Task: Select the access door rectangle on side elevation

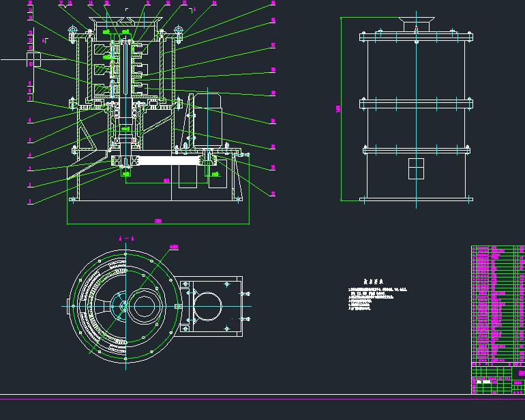Action: 416,169
